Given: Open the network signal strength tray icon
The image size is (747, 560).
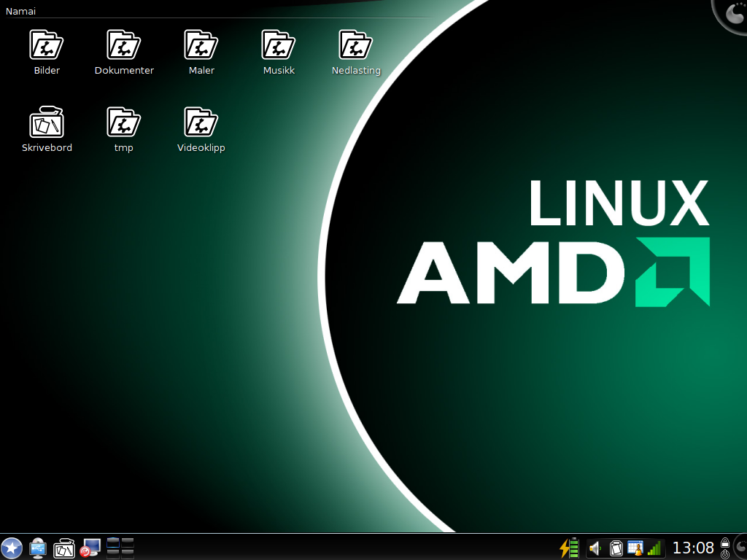Looking at the screenshot, I should click(x=654, y=548).
